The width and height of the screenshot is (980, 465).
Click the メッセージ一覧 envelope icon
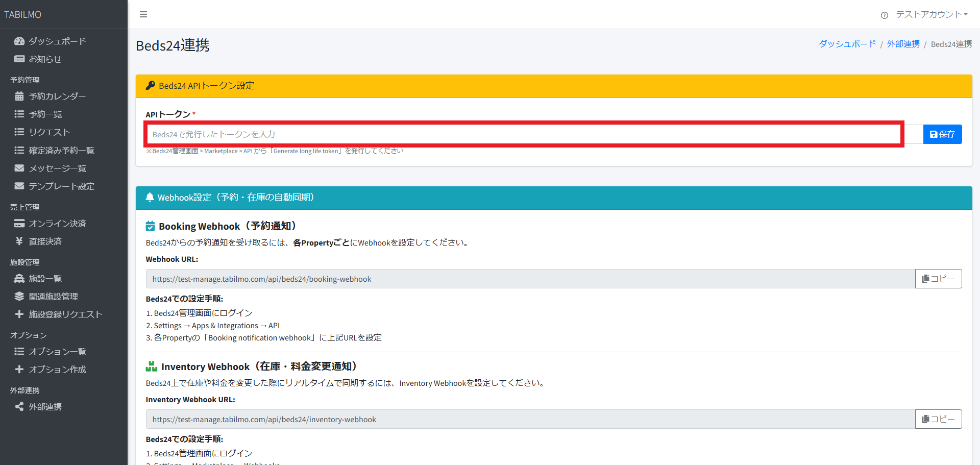(x=19, y=168)
